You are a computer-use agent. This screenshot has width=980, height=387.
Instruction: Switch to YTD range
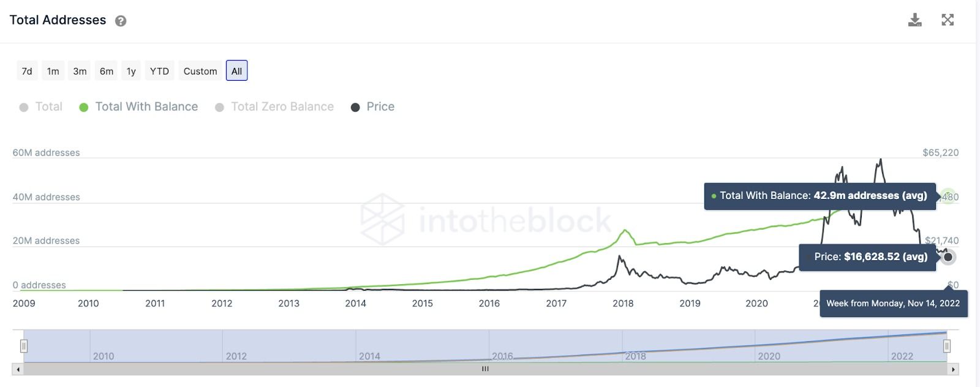[160, 71]
